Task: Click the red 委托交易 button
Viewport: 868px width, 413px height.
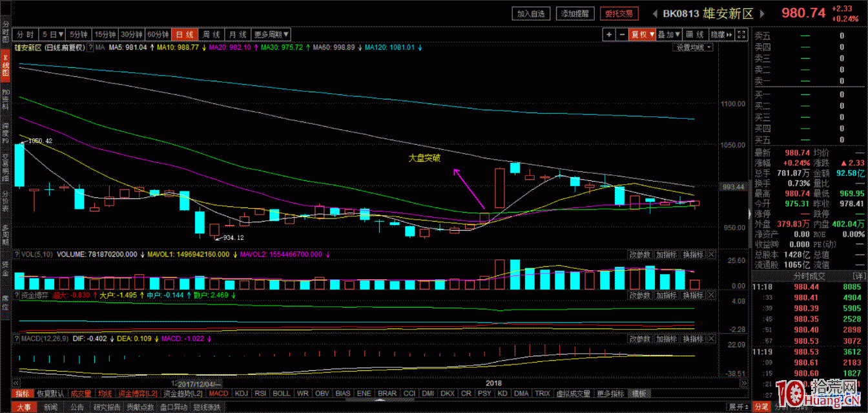Action: pos(618,14)
